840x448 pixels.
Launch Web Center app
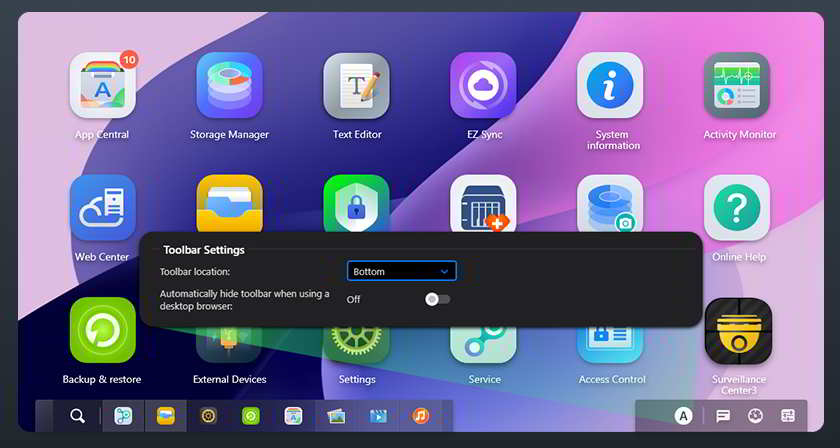pos(102,208)
